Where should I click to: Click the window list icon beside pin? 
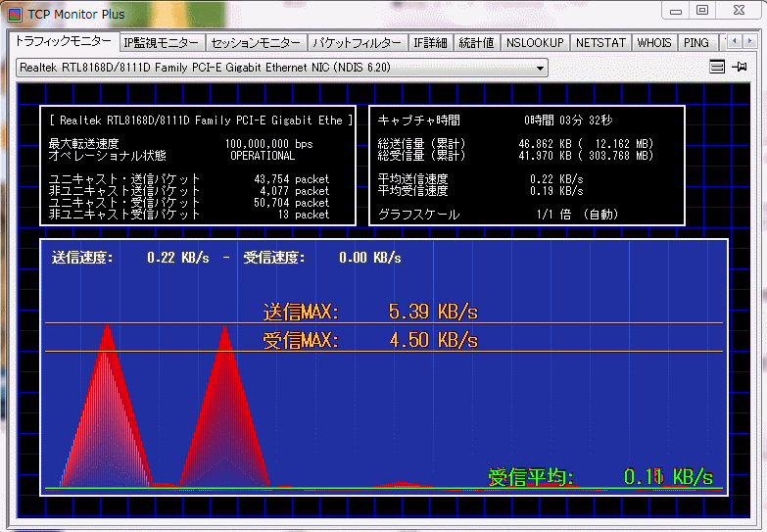tap(717, 67)
